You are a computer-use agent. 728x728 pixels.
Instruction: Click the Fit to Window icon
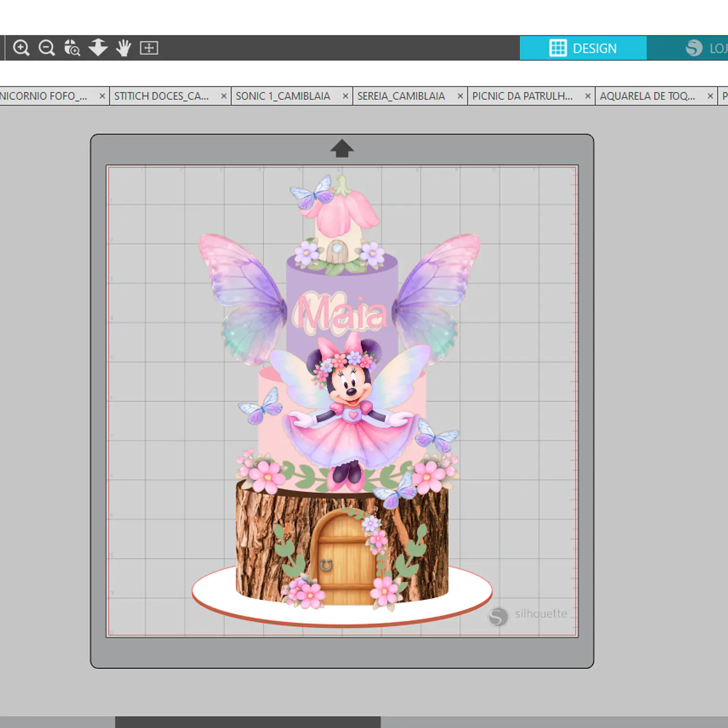tap(149, 48)
